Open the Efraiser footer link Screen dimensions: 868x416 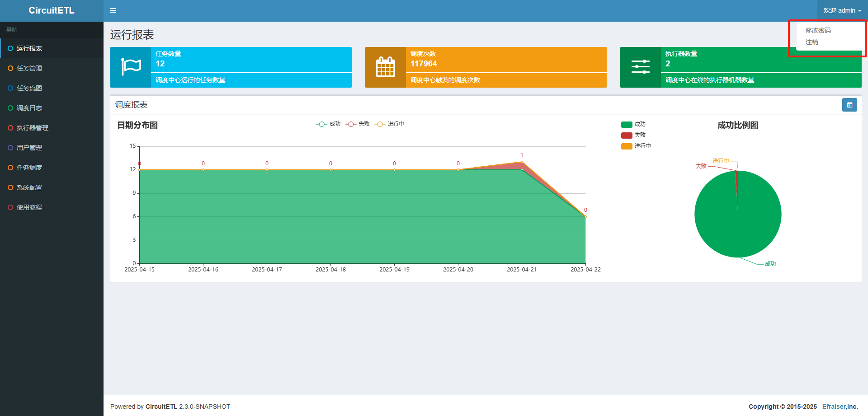(834, 407)
